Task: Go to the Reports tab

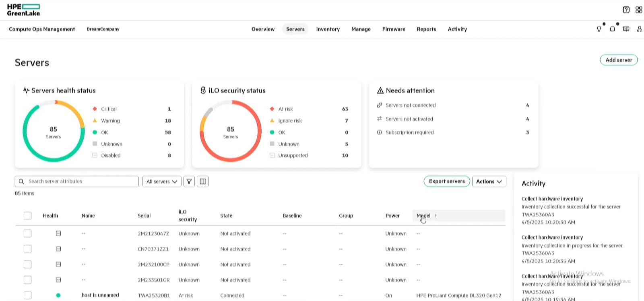Action: point(426,29)
